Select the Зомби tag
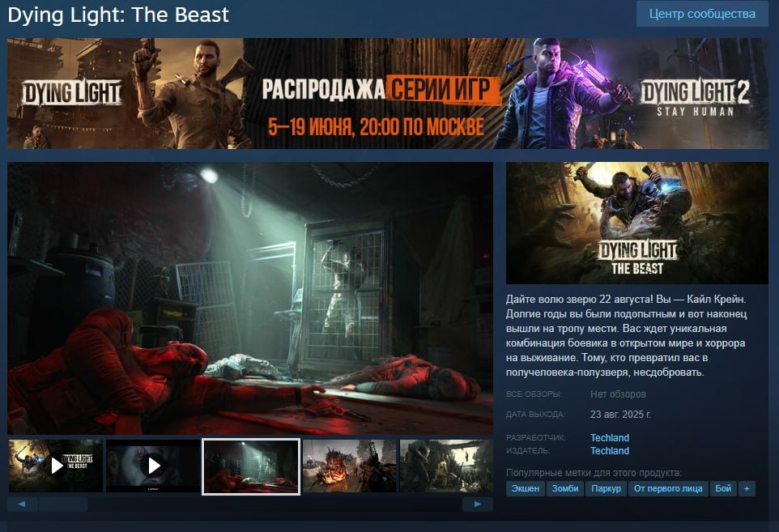 click(x=565, y=488)
